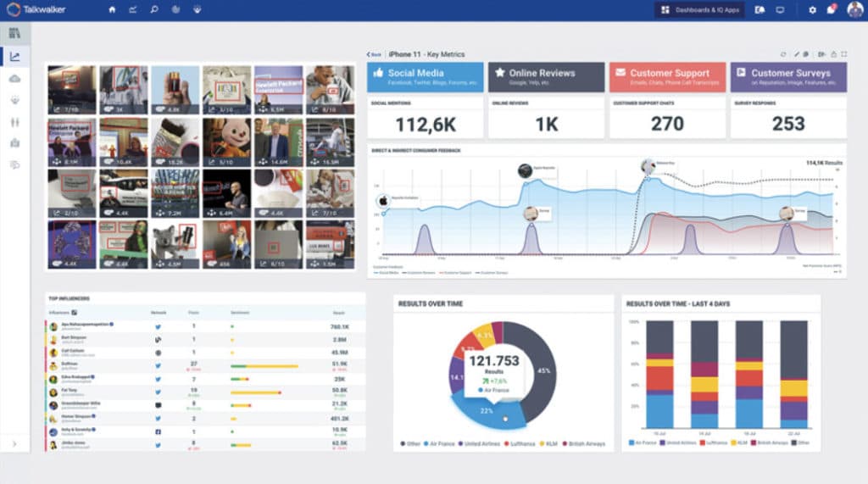Image resolution: width=868 pixels, height=484 pixels.
Task: Click the Results Over Time widget title
Action: point(431,303)
